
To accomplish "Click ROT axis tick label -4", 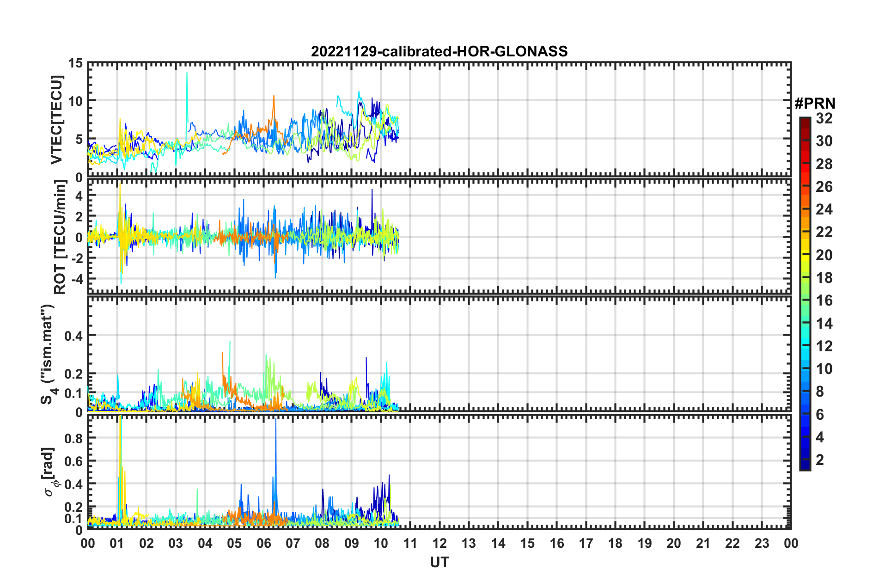I will point(77,279).
